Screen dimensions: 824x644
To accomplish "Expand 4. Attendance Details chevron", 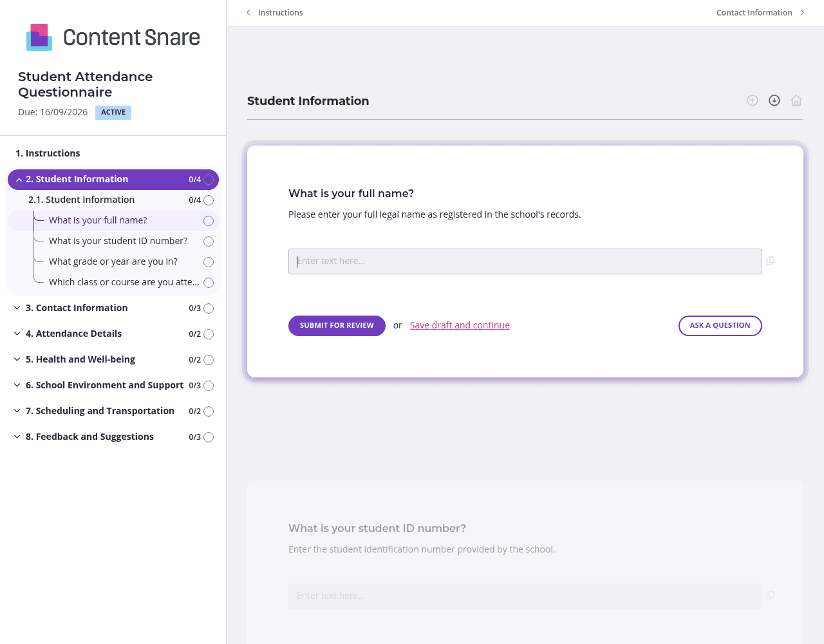I will [x=17, y=334].
